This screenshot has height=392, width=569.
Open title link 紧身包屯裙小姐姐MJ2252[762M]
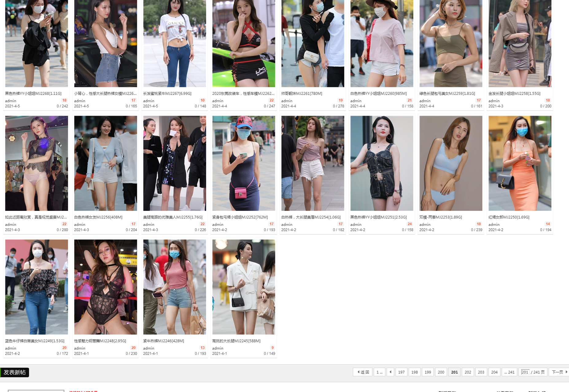(240, 217)
